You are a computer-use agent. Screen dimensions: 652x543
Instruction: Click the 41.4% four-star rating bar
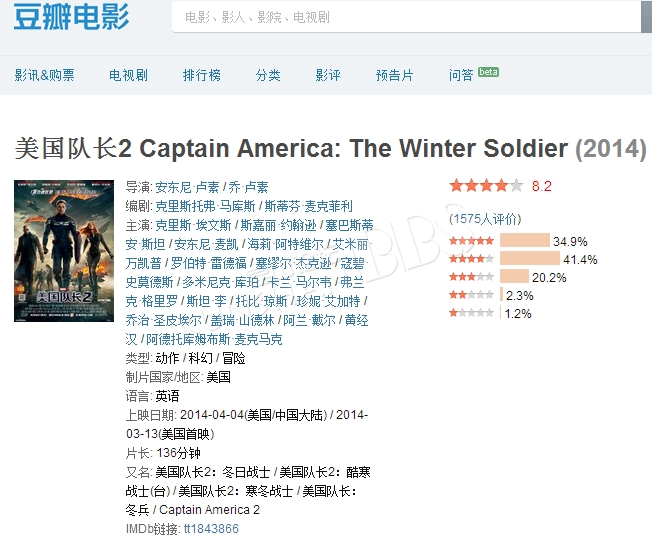click(x=530, y=259)
